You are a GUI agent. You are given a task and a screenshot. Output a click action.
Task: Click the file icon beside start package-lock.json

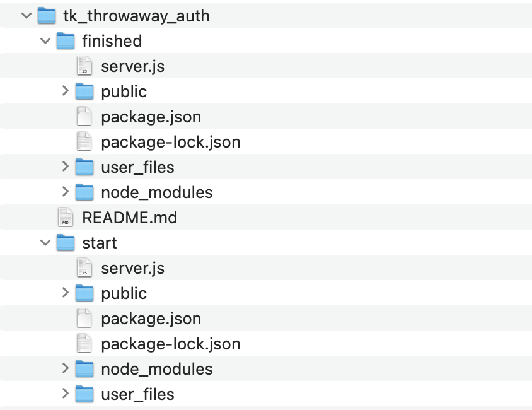pyautogui.click(x=85, y=343)
